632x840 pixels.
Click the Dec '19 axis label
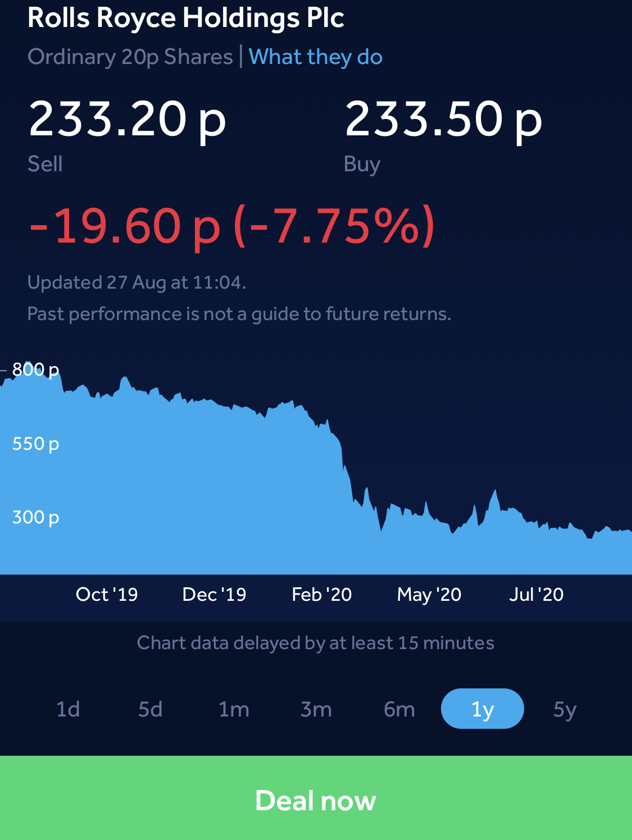214,594
